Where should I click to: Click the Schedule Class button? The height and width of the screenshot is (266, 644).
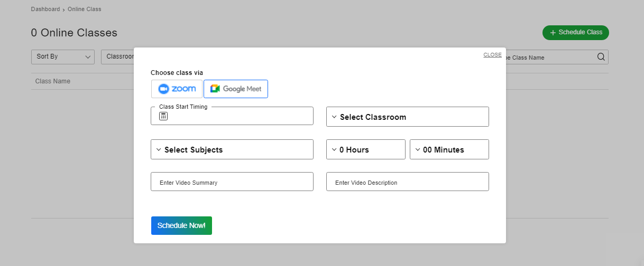click(576, 32)
